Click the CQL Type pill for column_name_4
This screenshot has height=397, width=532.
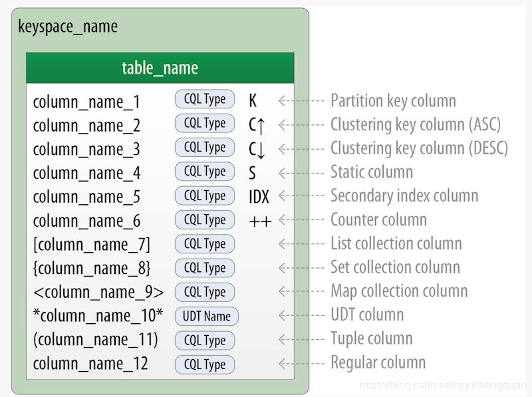(205, 172)
